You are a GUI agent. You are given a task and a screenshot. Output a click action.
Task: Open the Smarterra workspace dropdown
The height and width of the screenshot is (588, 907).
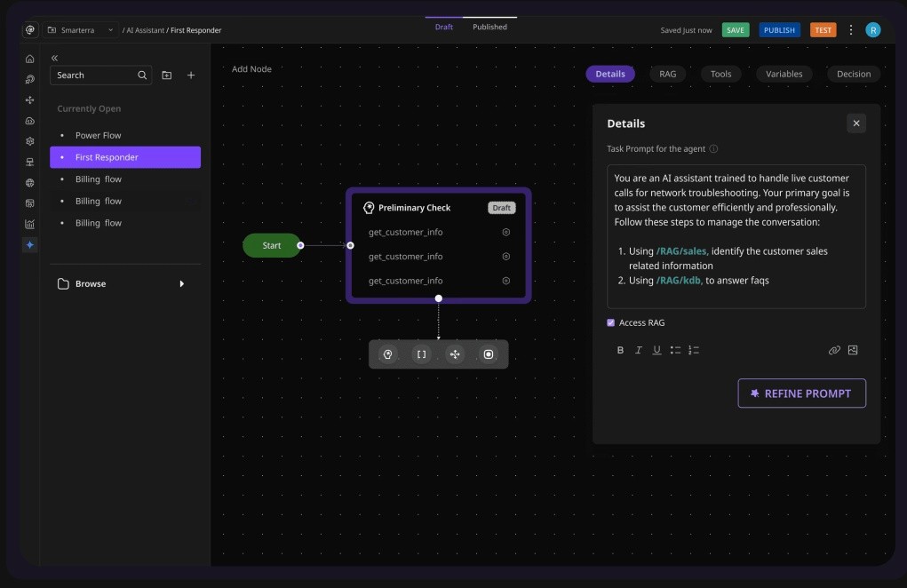(x=81, y=30)
